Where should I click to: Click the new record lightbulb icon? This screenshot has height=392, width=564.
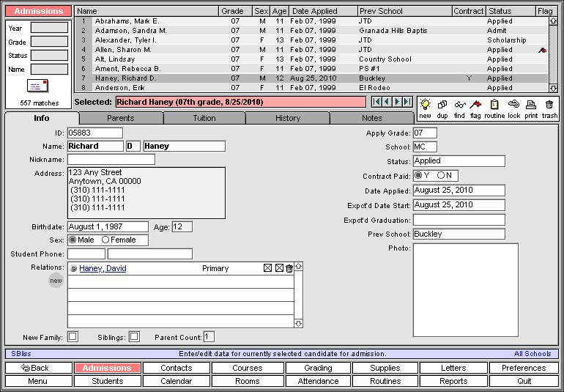[426, 105]
